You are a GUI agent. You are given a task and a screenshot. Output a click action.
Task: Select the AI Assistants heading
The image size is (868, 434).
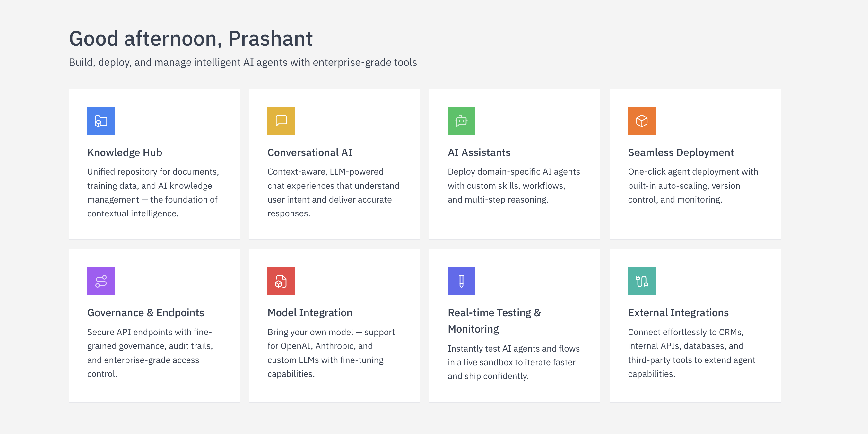479,152
